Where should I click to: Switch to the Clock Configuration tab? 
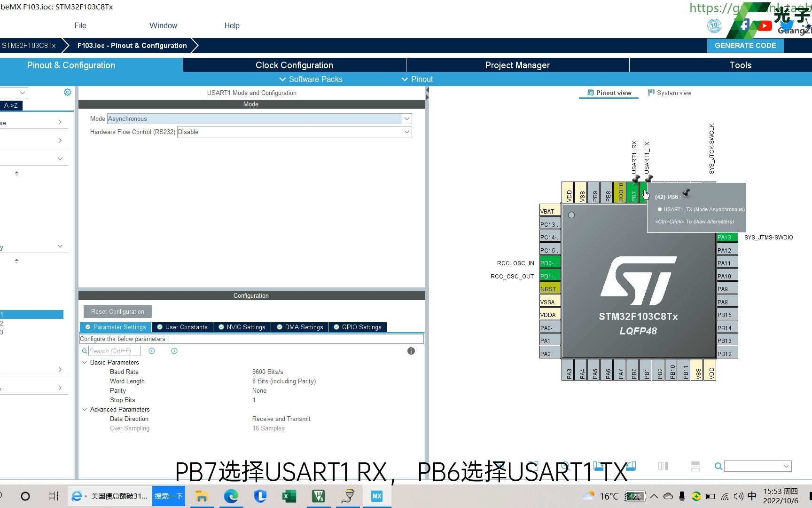coord(294,65)
